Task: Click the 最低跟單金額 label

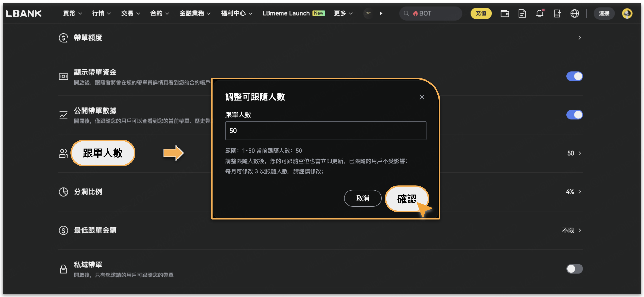Action: click(x=95, y=230)
